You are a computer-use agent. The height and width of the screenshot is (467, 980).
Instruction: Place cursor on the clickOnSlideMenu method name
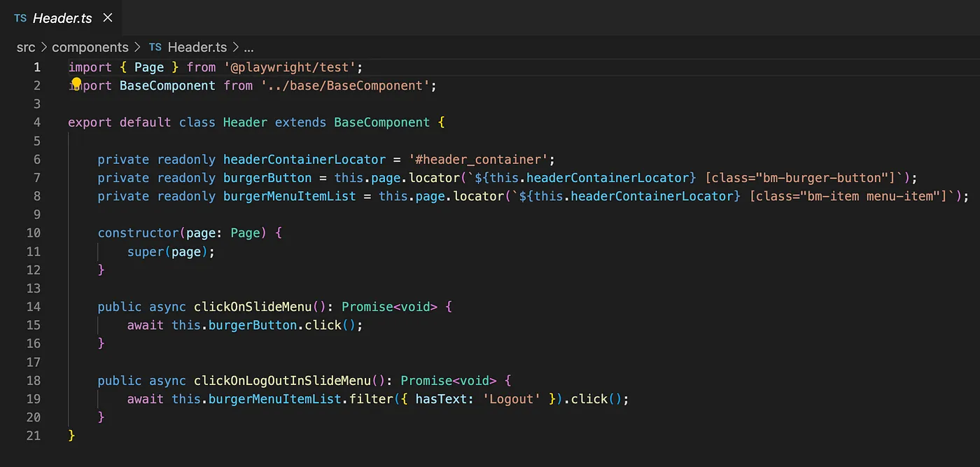tap(253, 307)
